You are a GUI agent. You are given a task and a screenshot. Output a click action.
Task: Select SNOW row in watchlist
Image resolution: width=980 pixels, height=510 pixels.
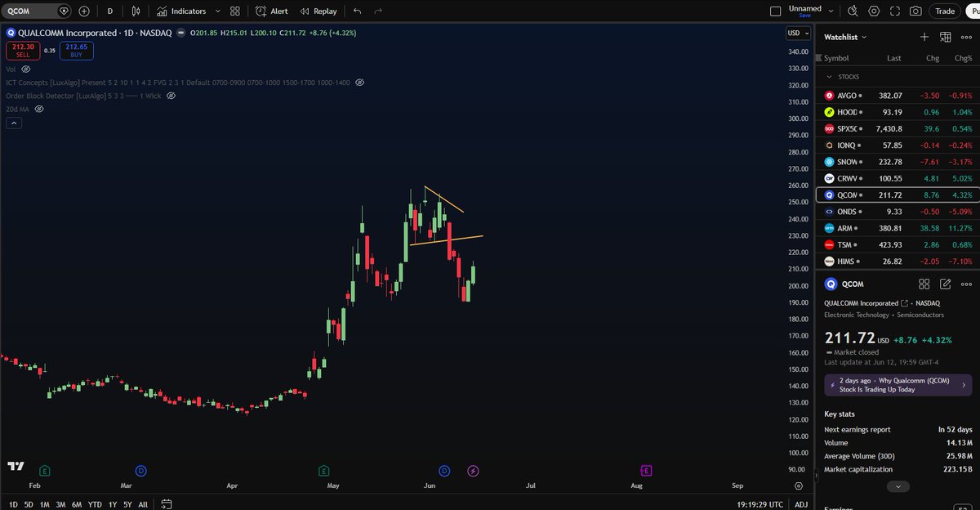(x=897, y=162)
